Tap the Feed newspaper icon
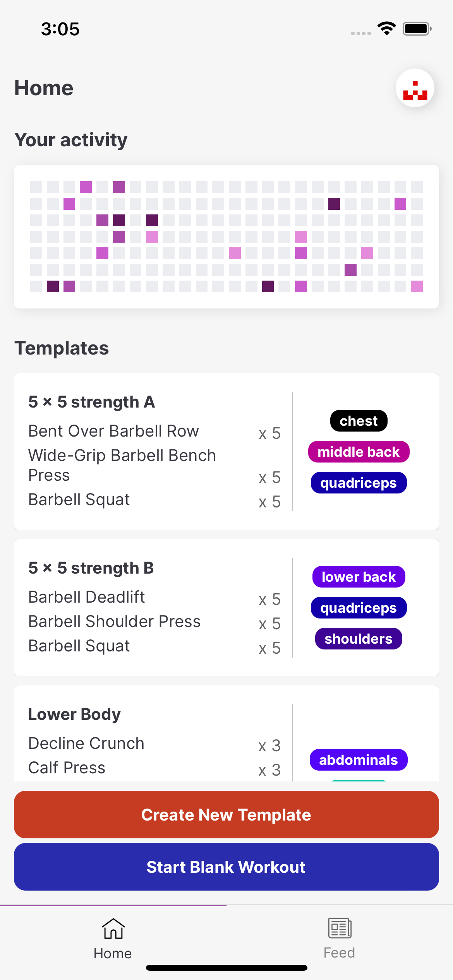Viewport: 453px width, 980px height. pyautogui.click(x=340, y=928)
